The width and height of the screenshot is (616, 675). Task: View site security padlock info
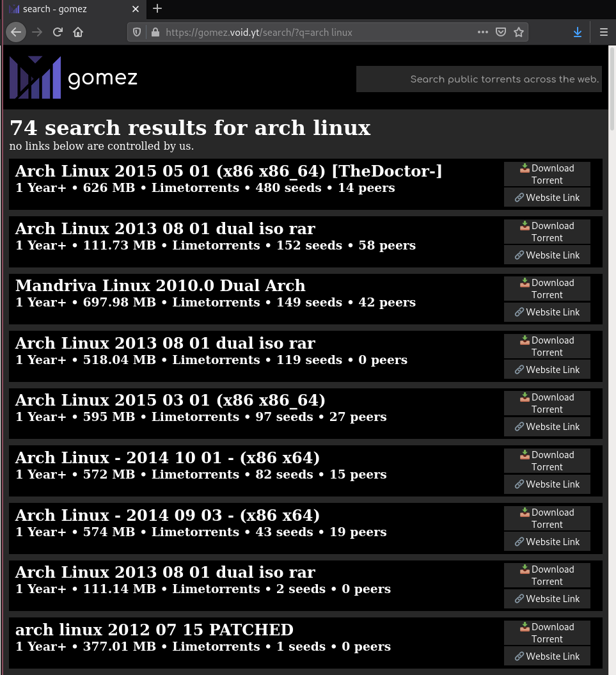(x=155, y=32)
